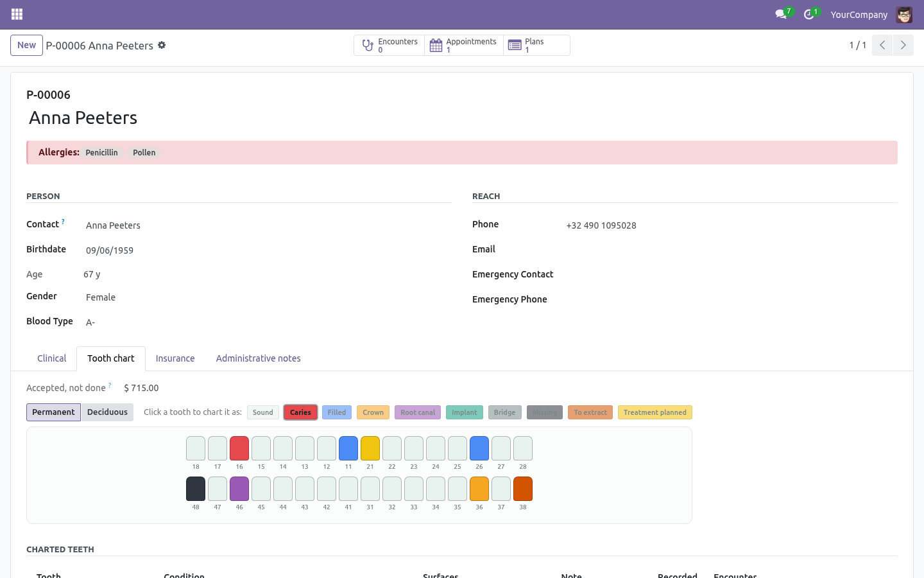Open the Blood Type selection field

click(268, 322)
